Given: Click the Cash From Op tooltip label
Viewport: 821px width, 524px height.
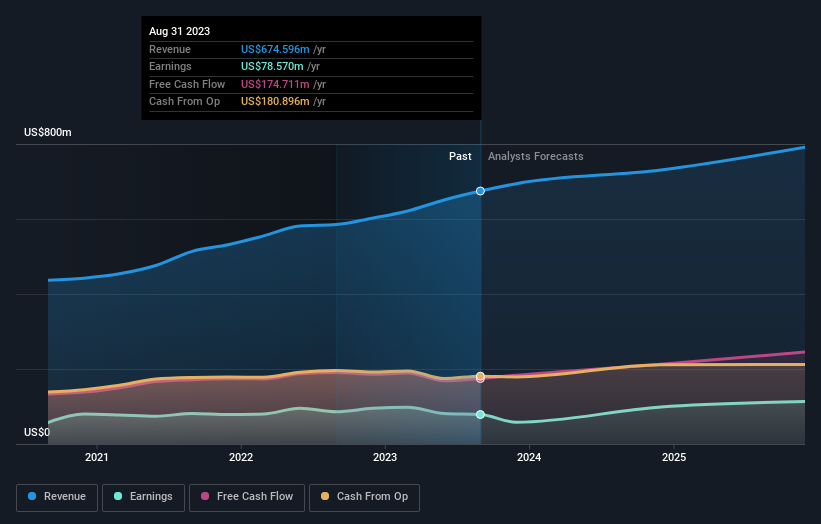Looking at the screenshot, I should coord(184,102).
